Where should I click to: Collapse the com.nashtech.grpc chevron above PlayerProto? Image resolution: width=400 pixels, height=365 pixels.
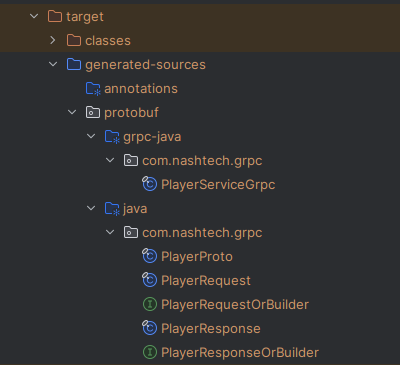pos(110,232)
